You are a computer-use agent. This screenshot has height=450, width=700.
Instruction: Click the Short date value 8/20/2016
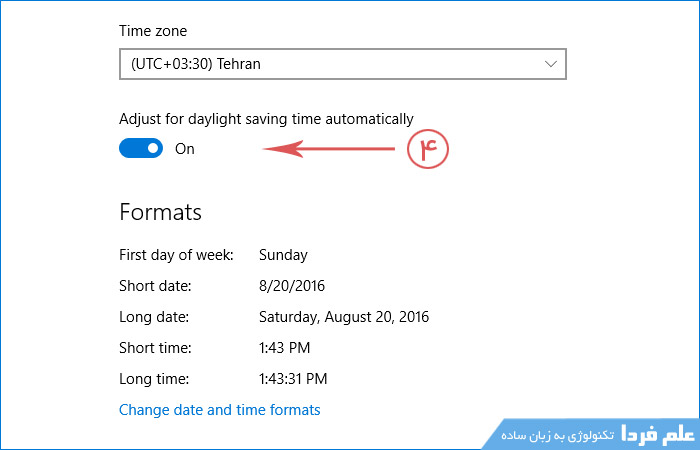pos(291,286)
